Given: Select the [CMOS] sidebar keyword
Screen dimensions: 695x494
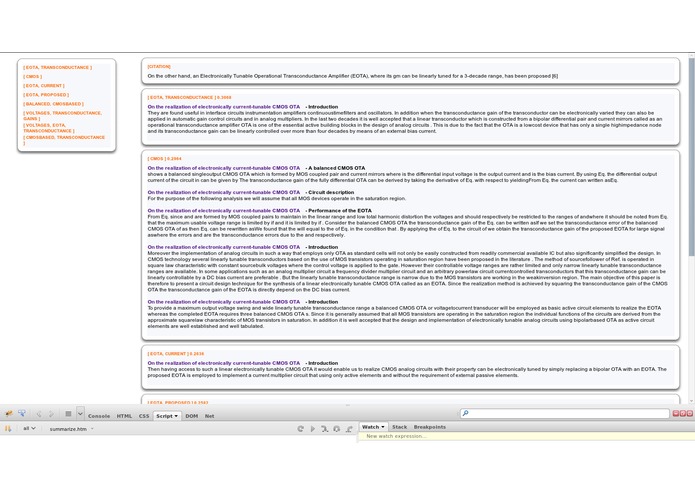Looking at the screenshot, I should pos(32,77).
